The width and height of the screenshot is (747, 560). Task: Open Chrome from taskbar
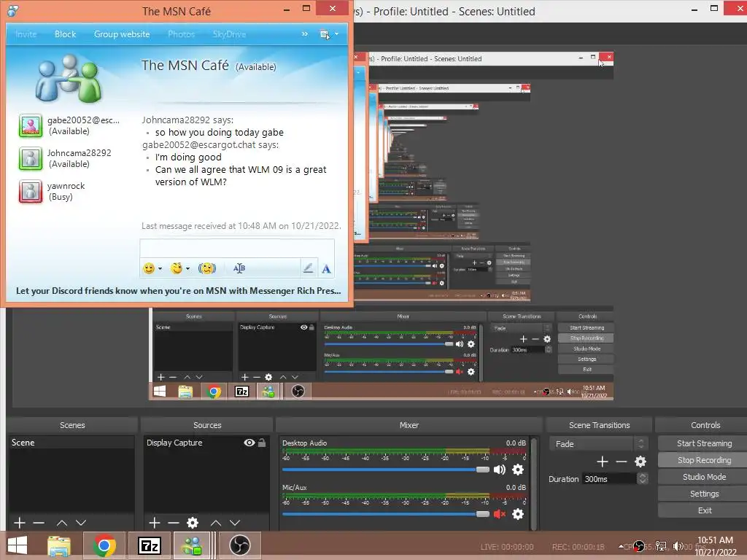coord(104,545)
